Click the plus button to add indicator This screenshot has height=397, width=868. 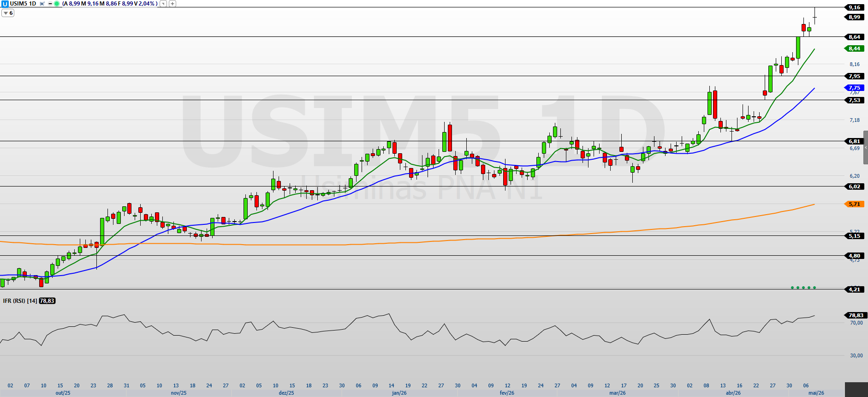pyautogui.click(x=172, y=4)
